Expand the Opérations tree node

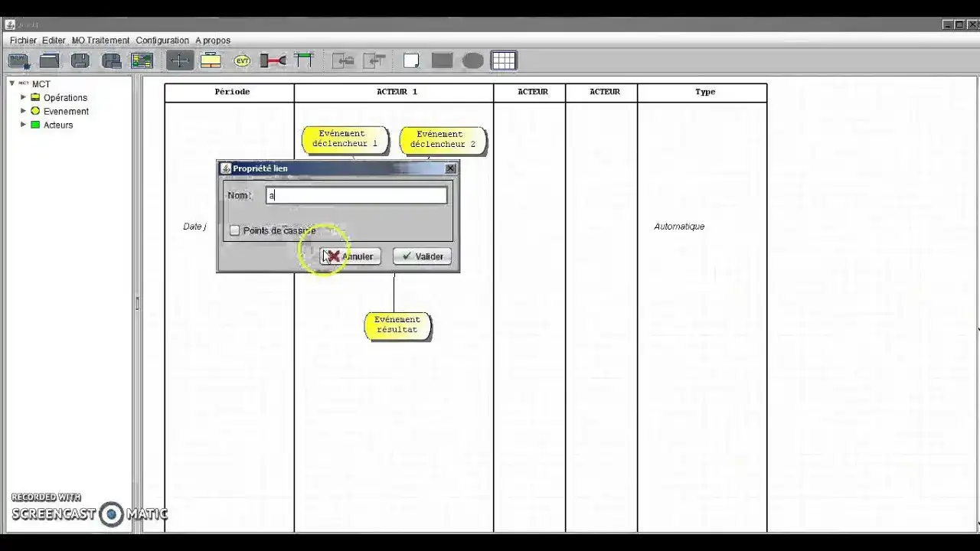(x=23, y=97)
